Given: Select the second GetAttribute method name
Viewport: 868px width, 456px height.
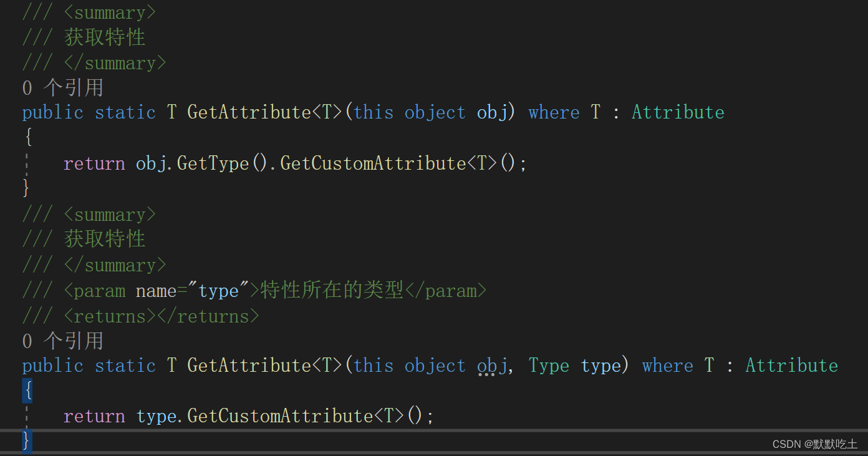Looking at the screenshot, I should pos(249,365).
